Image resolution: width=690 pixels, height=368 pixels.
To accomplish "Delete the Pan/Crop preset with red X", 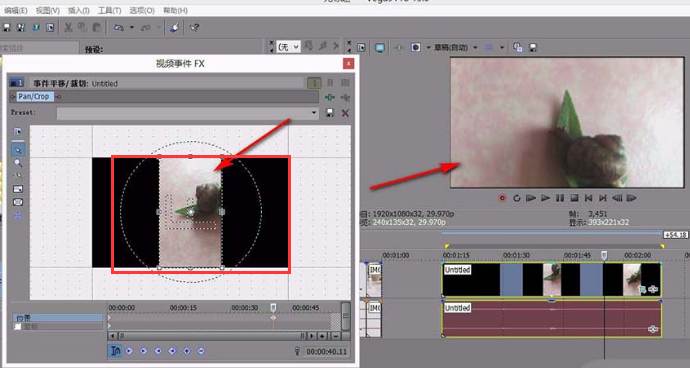I will click(x=345, y=113).
